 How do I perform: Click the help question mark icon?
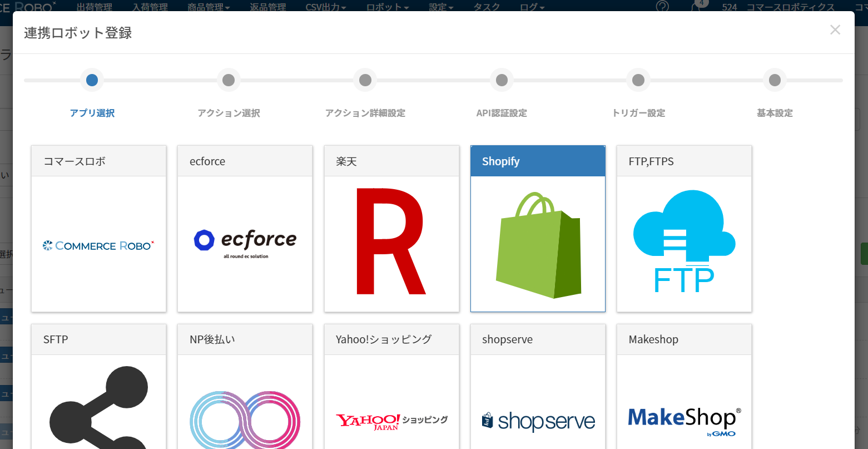click(x=662, y=7)
